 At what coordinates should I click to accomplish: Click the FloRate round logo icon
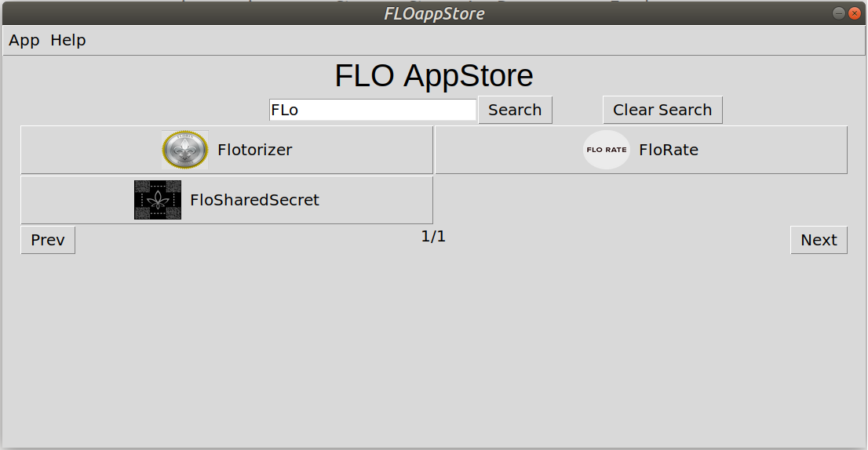point(607,150)
